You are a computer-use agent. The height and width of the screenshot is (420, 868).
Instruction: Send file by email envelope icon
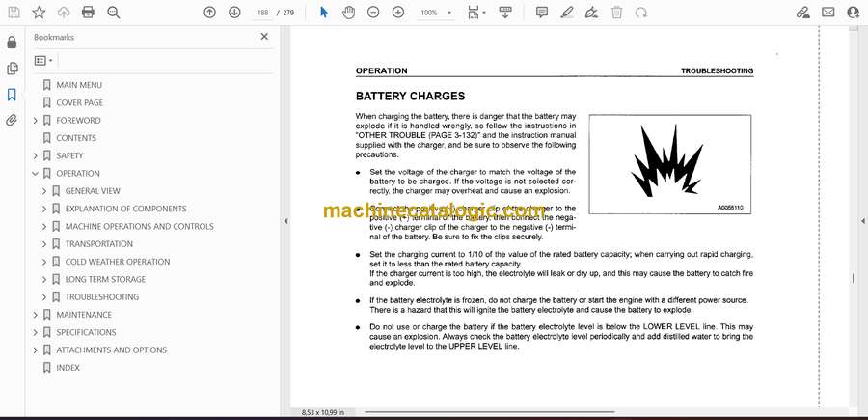click(828, 13)
